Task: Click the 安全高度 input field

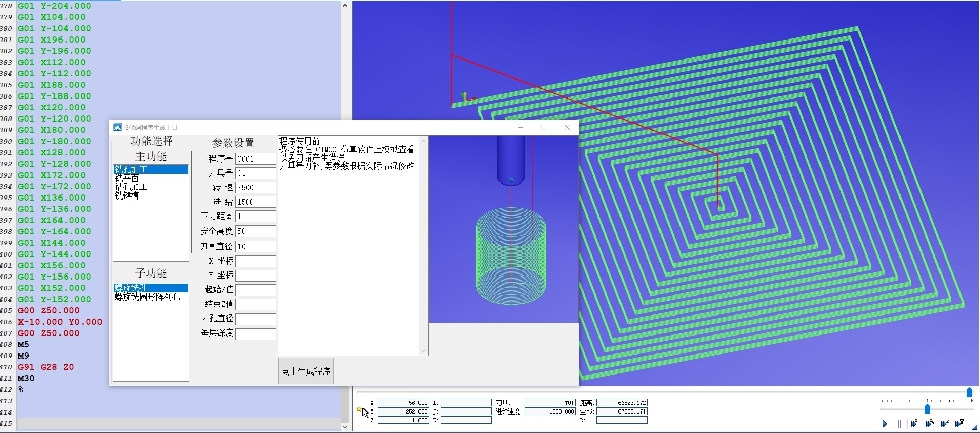Action: click(256, 231)
